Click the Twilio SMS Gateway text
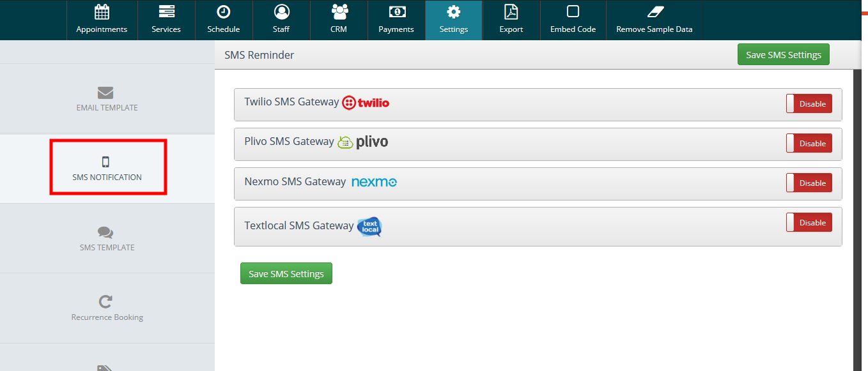 pyautogui.click(x=291, y=102)
